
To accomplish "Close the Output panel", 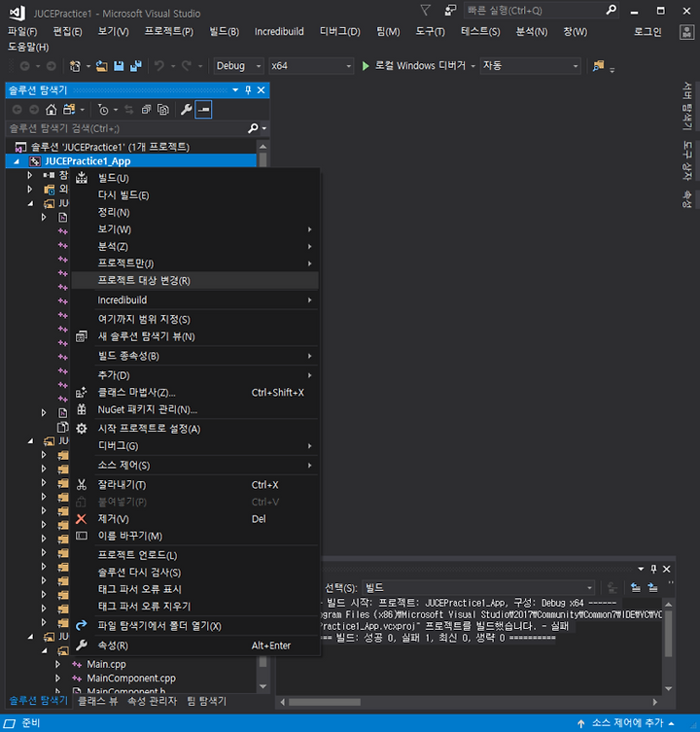I will tap(667, 569).
